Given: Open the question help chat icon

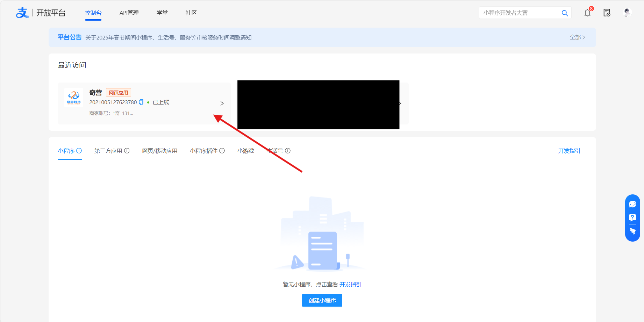Looking at the screenshot, I should (632, 218).
